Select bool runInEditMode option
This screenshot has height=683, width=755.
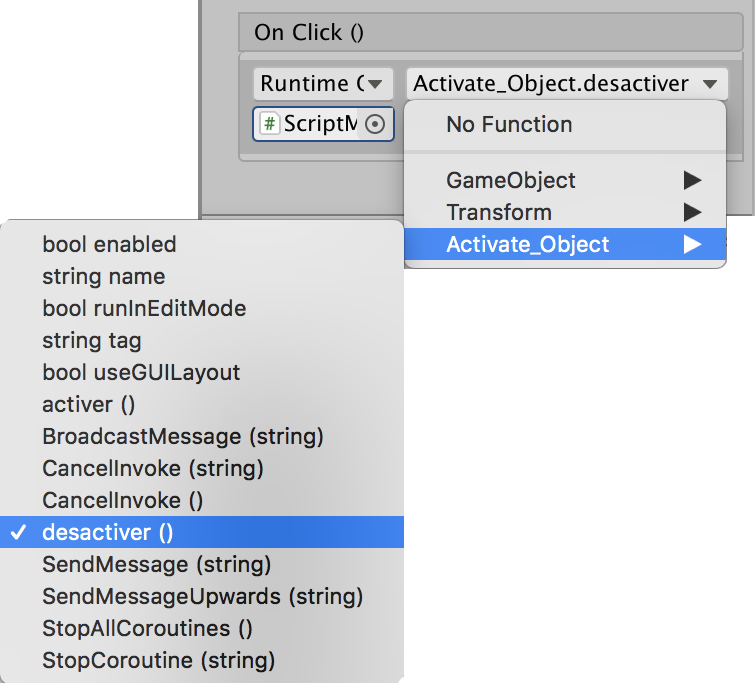click(x=144, y=308)
